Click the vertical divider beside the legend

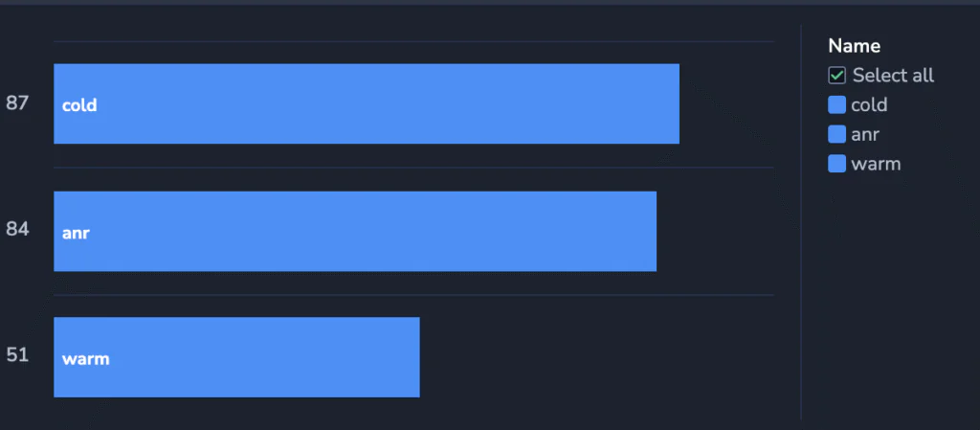(x=801, y=222)
